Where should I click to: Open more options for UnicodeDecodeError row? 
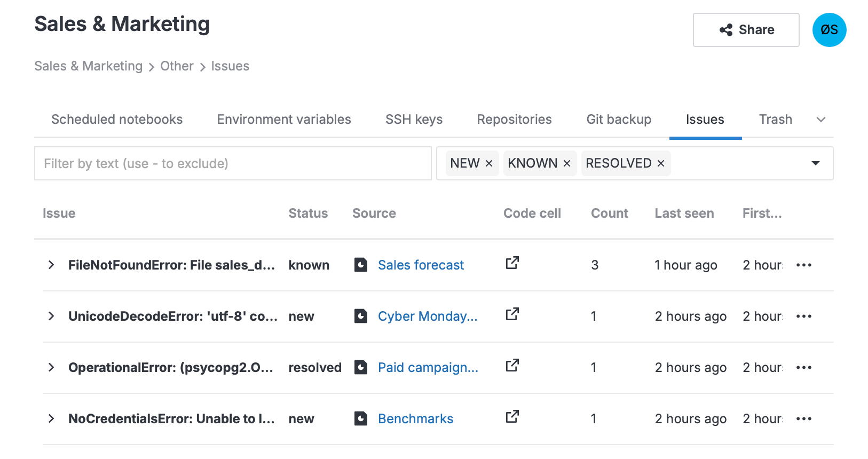point(803,316)
